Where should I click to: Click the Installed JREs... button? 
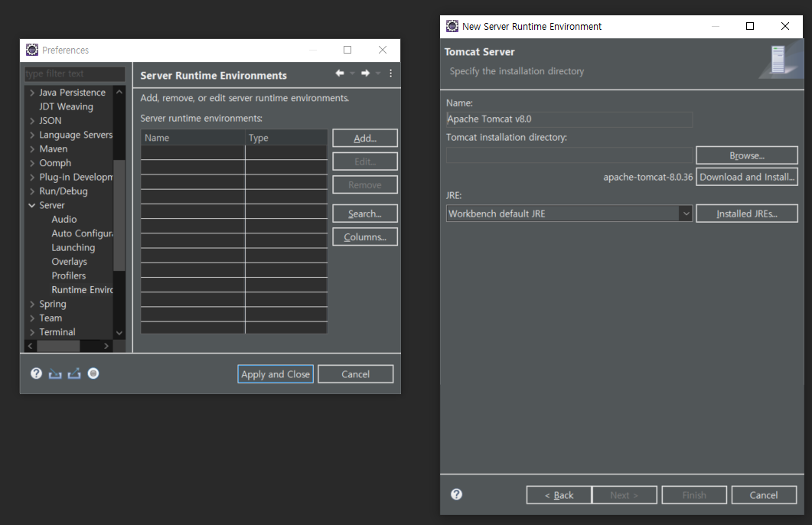(747, 214)
